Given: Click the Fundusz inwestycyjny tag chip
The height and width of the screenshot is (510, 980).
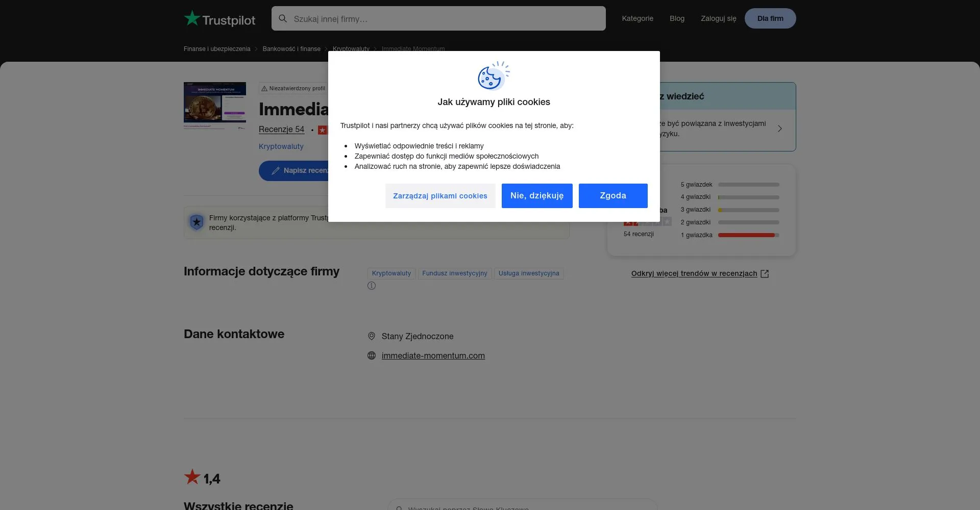Looking at the screenshot, I should point(455,273).
